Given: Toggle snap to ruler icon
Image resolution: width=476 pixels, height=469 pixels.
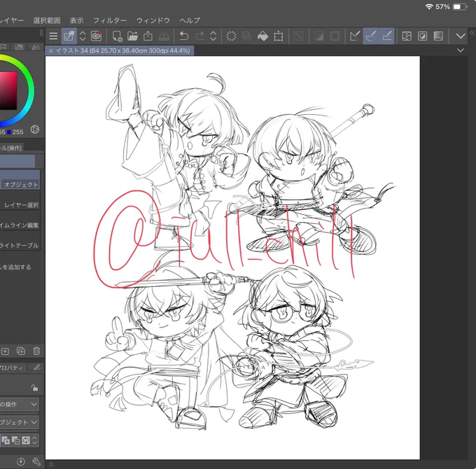Looking at the screenshot, I should point(355,36).
